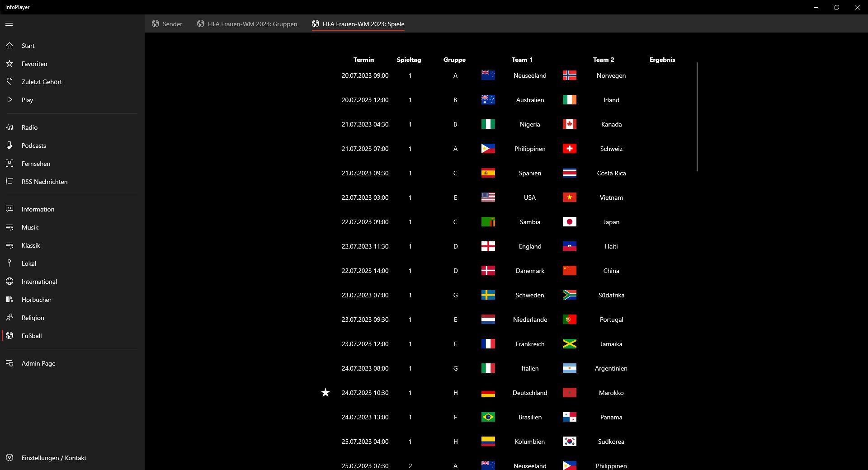
Task: Open FIFA Frauen-WM 2023: Gruppen tab
Action: click(247, 24)
